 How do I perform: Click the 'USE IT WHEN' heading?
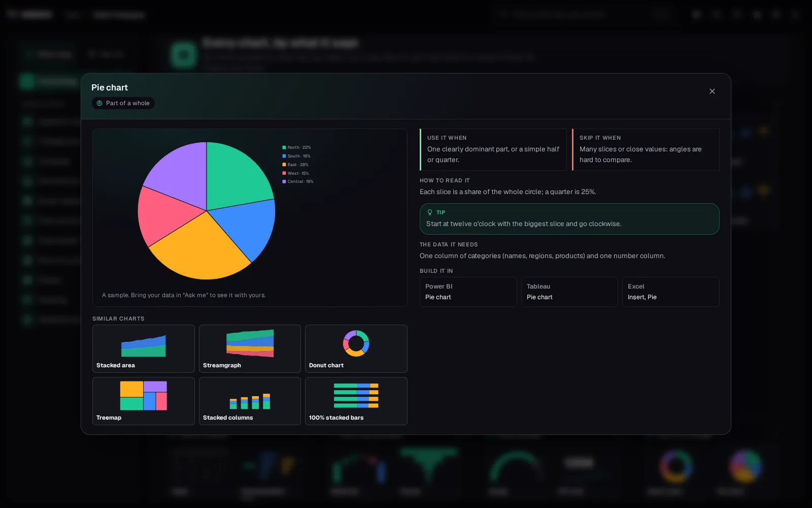[x=447, y=138]
